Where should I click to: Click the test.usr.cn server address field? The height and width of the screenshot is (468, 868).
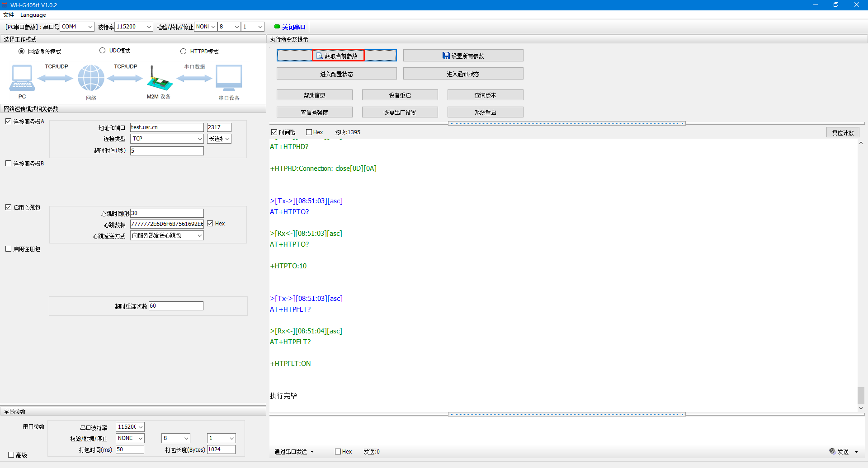click(x=166, y=127)
